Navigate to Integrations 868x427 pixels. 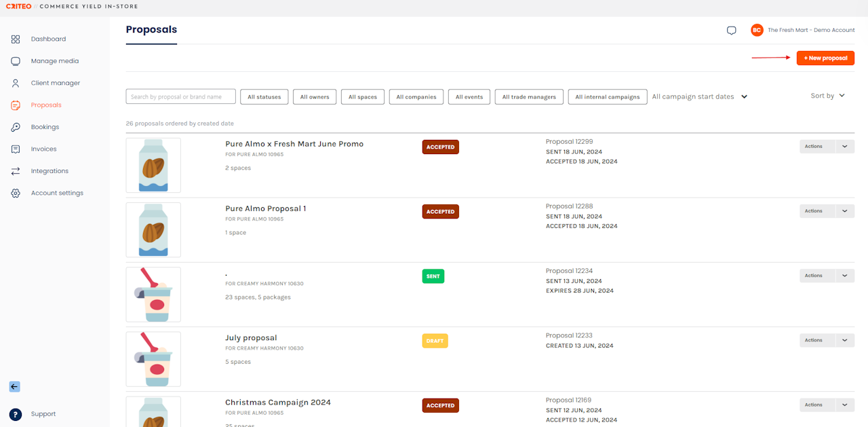pos(50,171)
